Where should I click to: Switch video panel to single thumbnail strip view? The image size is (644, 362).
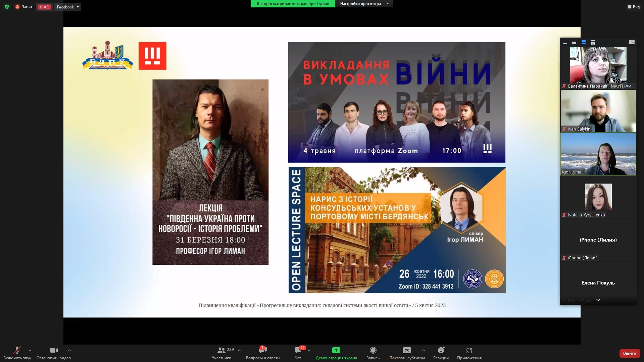574,43
